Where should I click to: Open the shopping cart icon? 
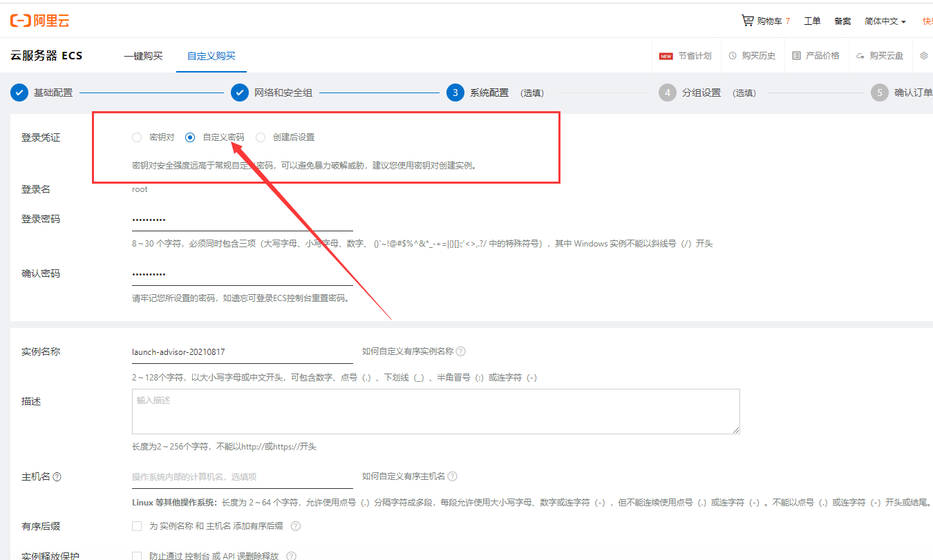point(747,21)
